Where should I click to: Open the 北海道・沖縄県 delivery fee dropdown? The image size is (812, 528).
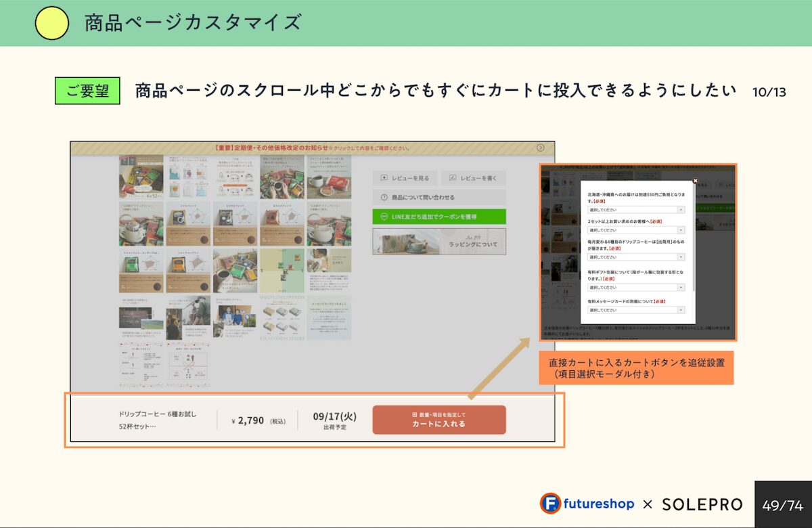tap(636, 210)
